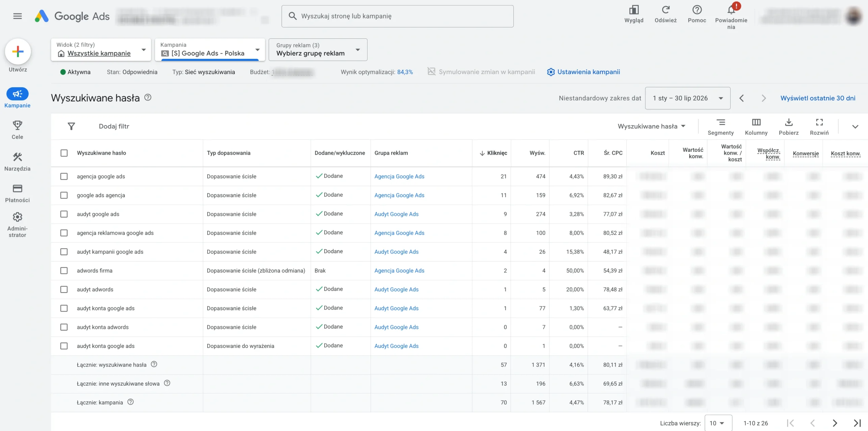Sort by Śr. CPC column
Viewport: 868px width, 431px height.
(613, 153)
